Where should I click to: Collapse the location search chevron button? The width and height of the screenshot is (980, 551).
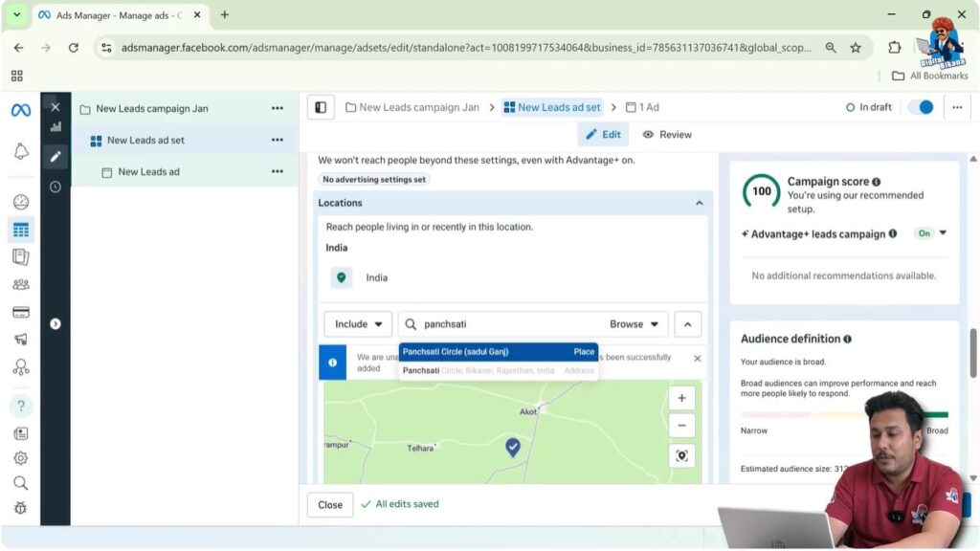pos(687,324)
